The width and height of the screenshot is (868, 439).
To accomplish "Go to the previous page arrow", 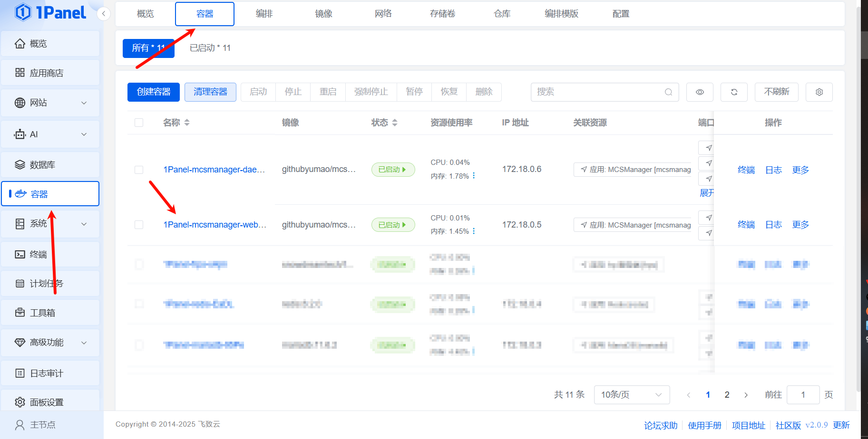I will [x=688, y=395].
